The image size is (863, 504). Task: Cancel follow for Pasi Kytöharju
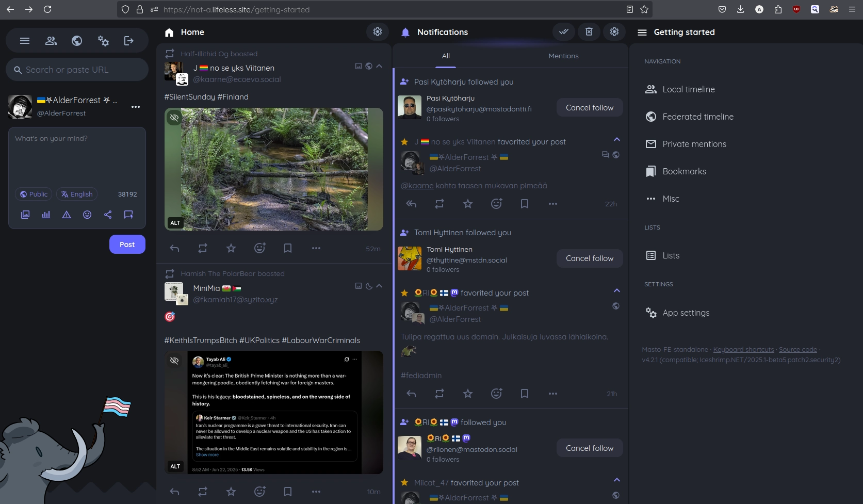[589, 107]
